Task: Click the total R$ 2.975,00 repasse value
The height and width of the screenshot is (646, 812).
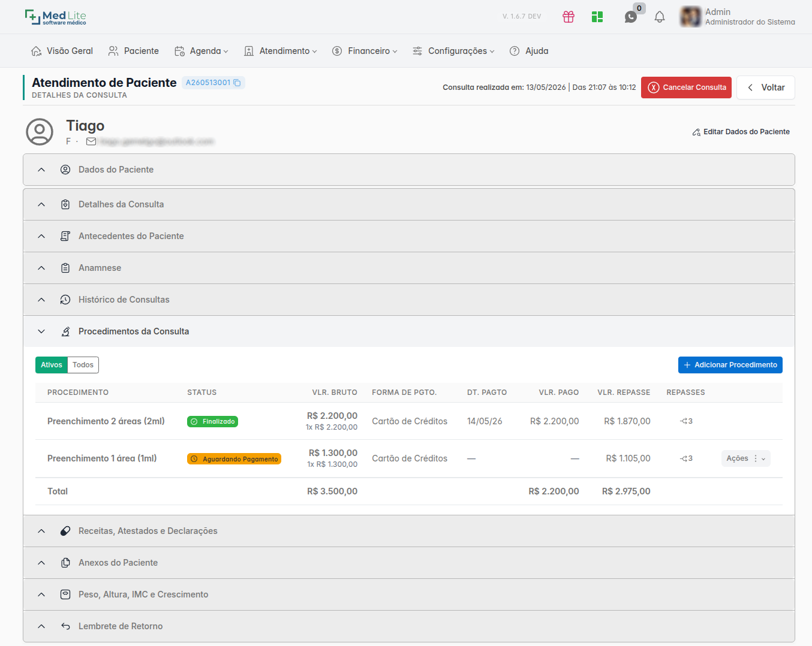Action: (626, 491)
